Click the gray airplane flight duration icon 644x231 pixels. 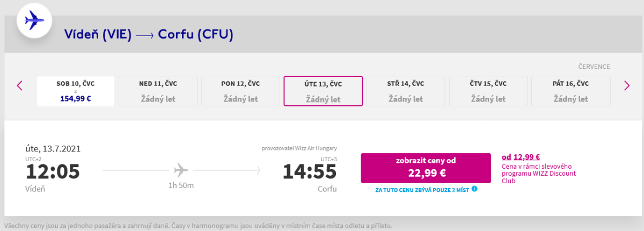click(181, 170)
